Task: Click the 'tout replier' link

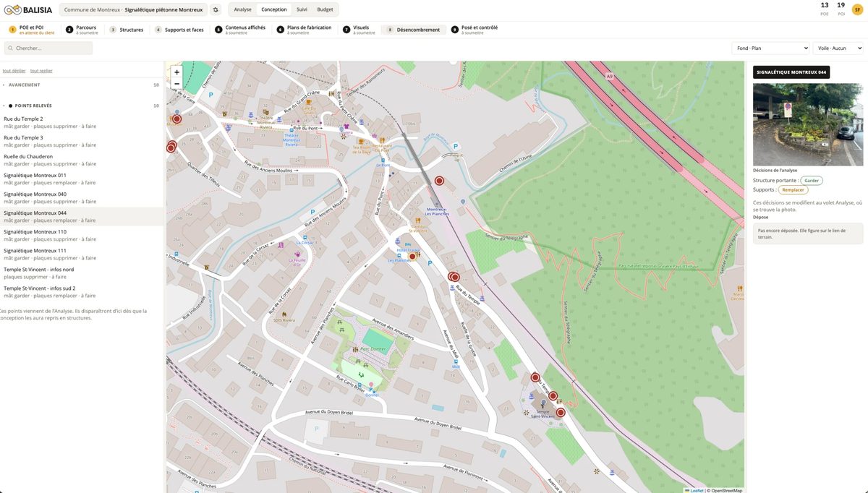Action: tap(41, 71)
